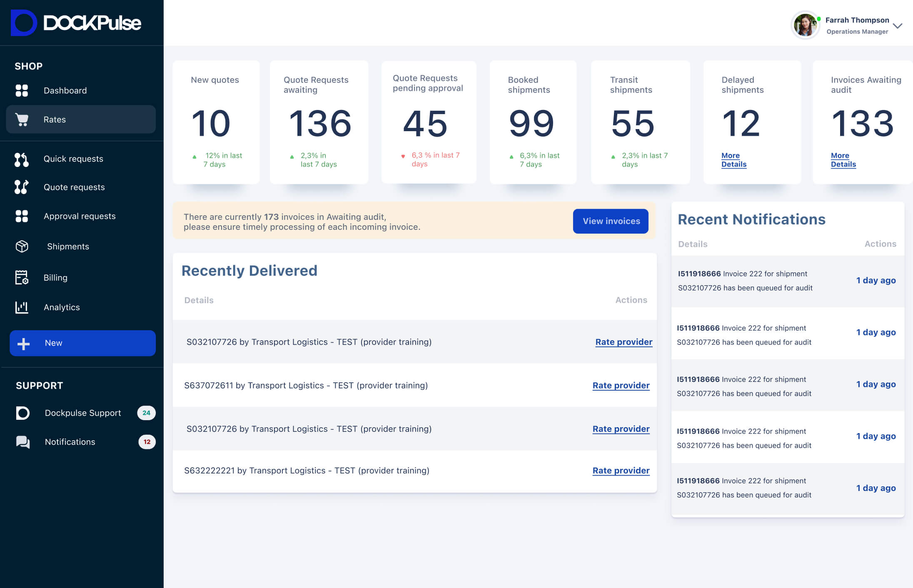This screenshot has width=913, height=588.
Task: Click the Analytics chart icon
Action: click(x=22, y=307)
